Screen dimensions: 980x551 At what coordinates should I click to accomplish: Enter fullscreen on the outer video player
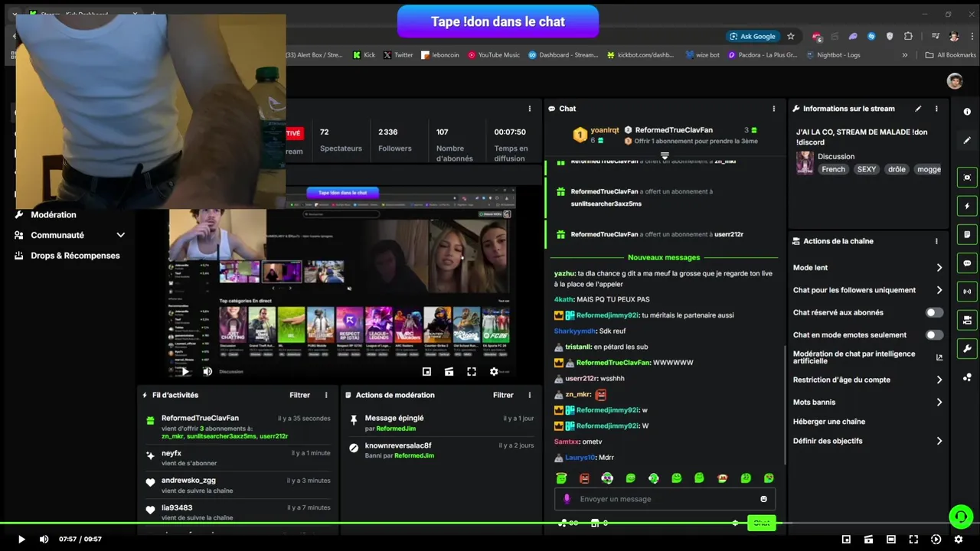pyautogui.click(x=913, y=540)
